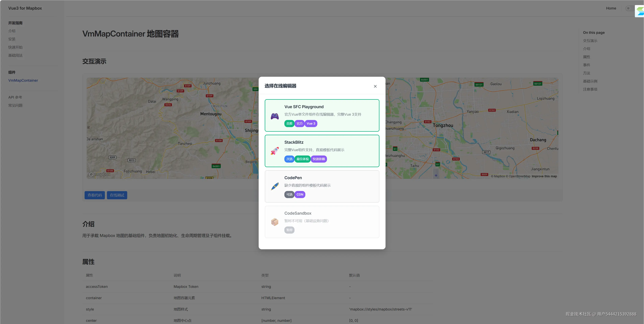Close the online editor selection dialog
Viewport: 644px width, 324px height.
(x=375, y=86)
